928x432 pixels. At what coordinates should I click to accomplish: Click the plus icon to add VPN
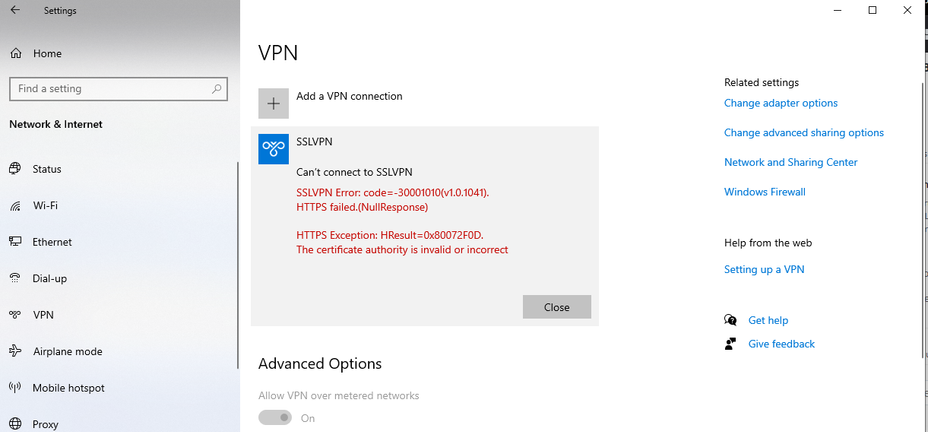pos(273,103)
